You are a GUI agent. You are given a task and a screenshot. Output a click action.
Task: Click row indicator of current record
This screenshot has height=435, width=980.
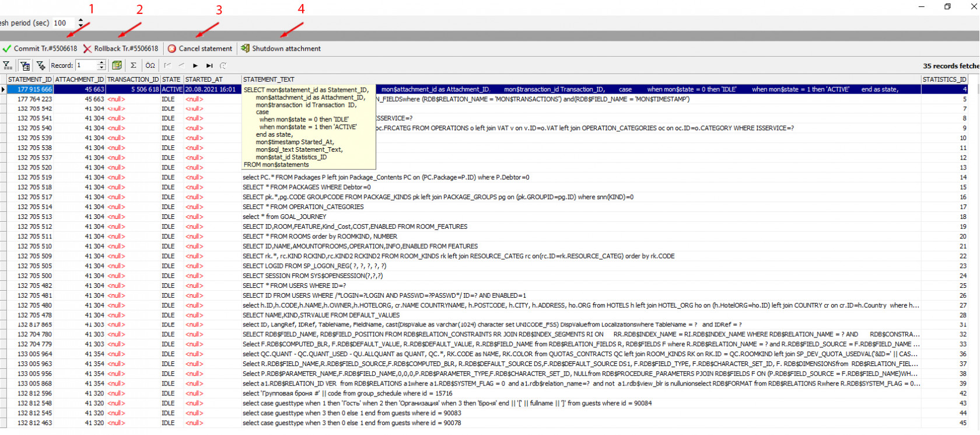(x=3, y=89)
